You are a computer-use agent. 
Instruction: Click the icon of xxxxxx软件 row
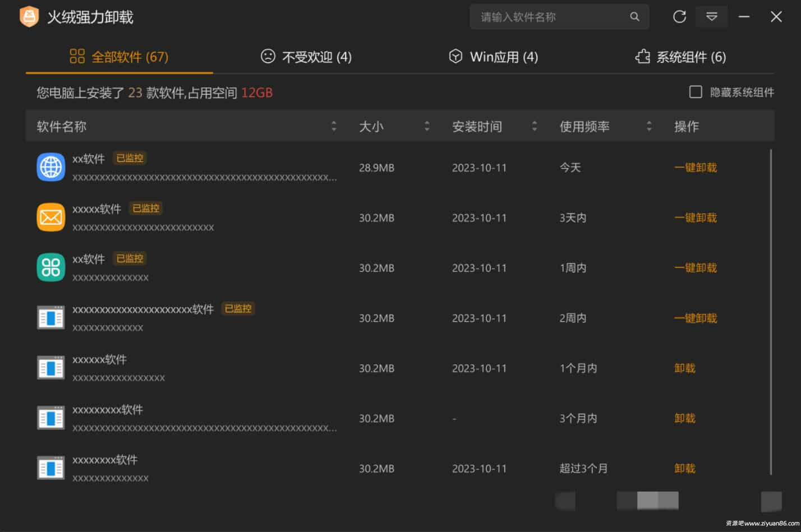coord(51,368)
